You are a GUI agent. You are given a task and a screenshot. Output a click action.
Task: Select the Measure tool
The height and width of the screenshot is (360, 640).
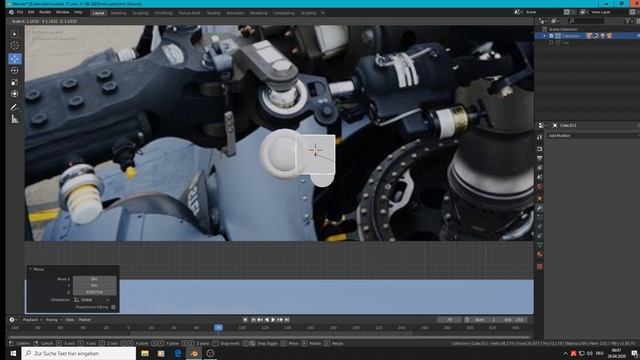(x=15, y=119)
